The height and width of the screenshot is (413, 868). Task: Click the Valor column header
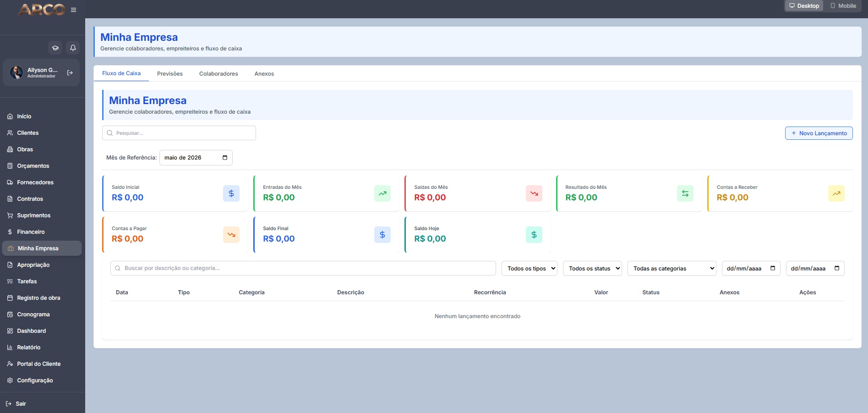pyautogui.click(x=601, y=292)
